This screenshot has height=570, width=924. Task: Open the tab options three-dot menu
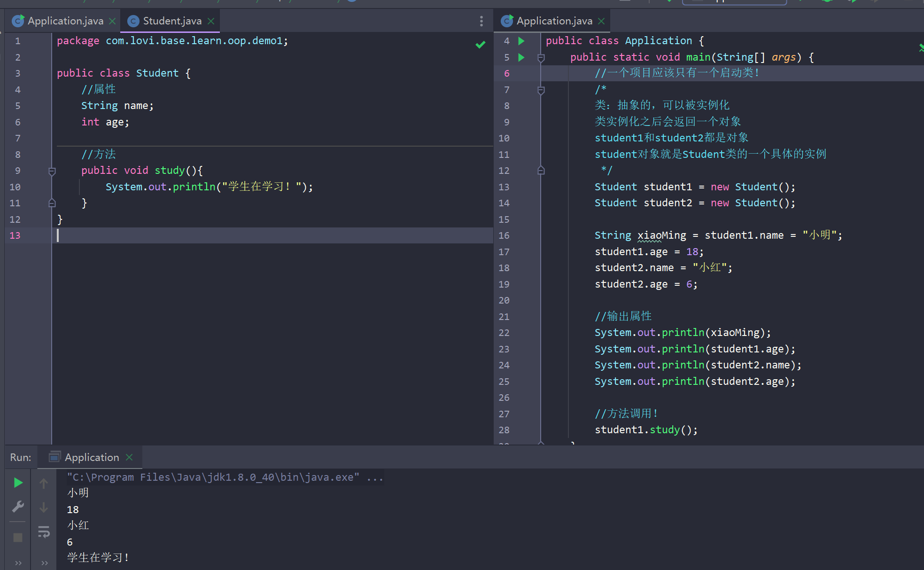[481, 21]
